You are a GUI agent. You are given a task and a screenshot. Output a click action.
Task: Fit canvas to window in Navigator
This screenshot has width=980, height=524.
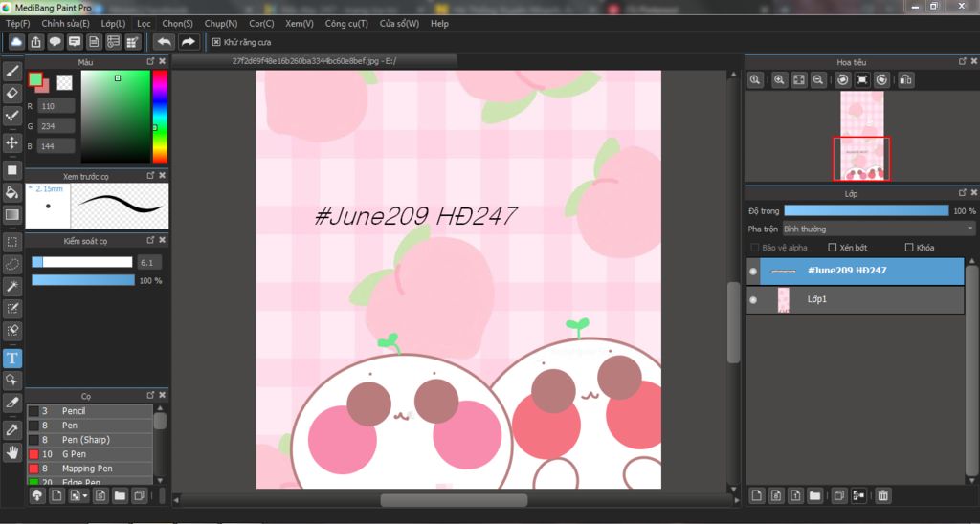[x=799, y=80]
